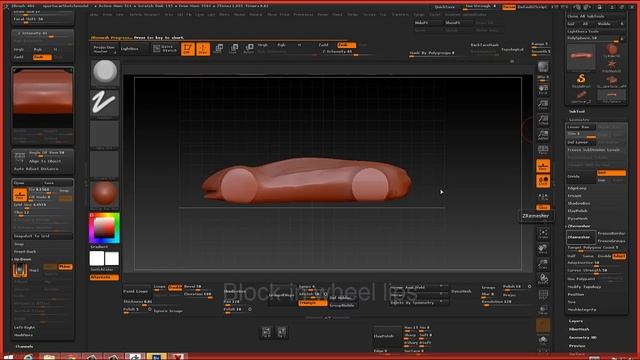Toggle L.Sym local symmetry icon
This screenshot has width=640, height=360.
click(x=543, y=197)
